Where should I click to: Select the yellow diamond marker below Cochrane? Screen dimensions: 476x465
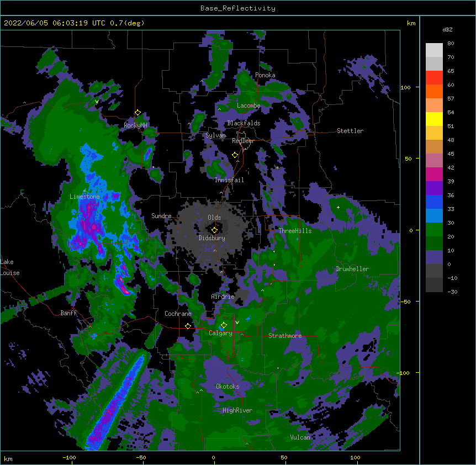pyautogui.click(x=188, y=326)
